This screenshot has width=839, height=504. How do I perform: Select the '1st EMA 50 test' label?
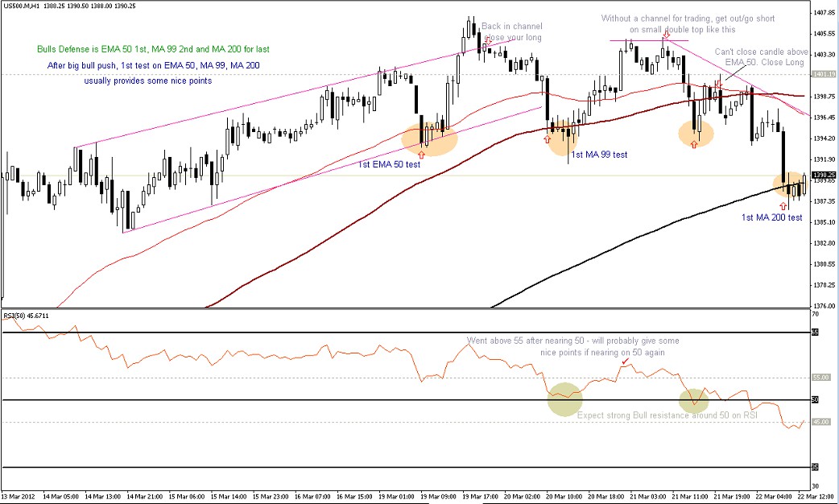click(x=389, y=164)
